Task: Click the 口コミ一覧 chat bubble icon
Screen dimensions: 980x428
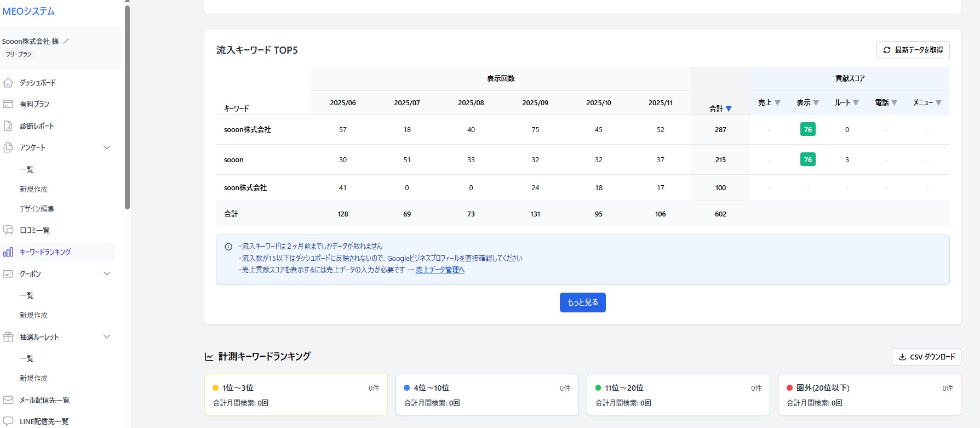Action: pos(8,230)
